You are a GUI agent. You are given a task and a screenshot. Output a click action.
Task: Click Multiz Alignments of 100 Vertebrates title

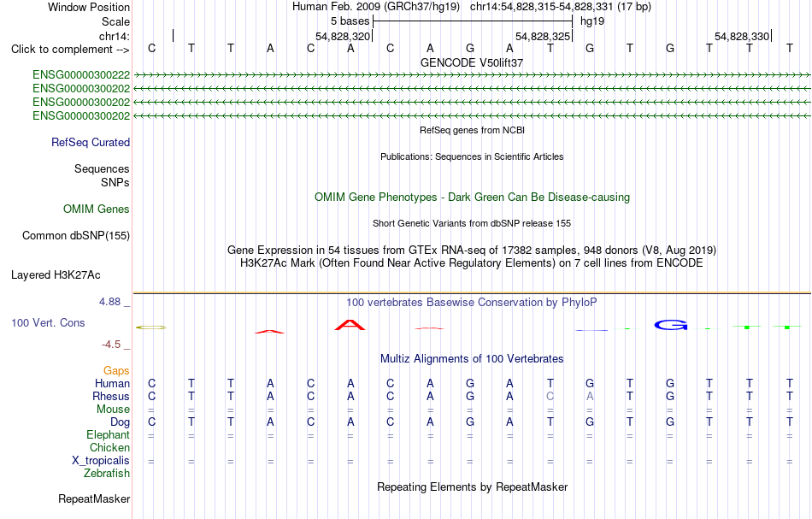[472, 359]
